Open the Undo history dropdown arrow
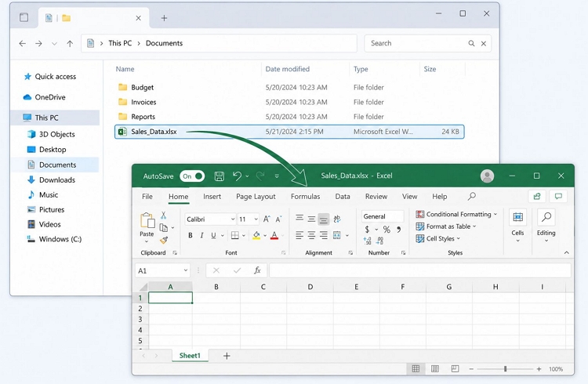 (247, 176)
